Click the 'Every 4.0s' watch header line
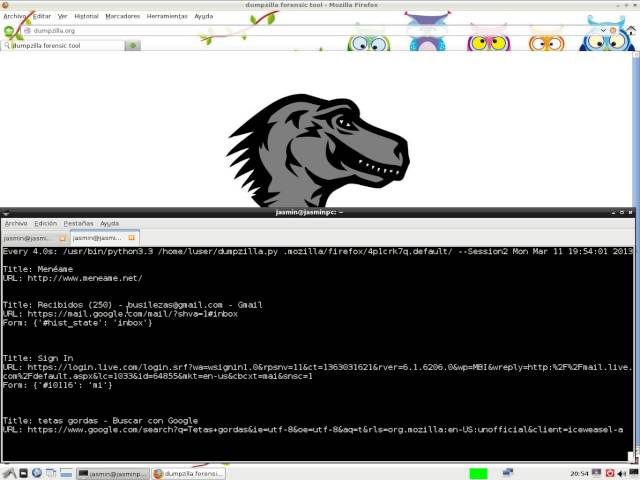 click(317, 251)
